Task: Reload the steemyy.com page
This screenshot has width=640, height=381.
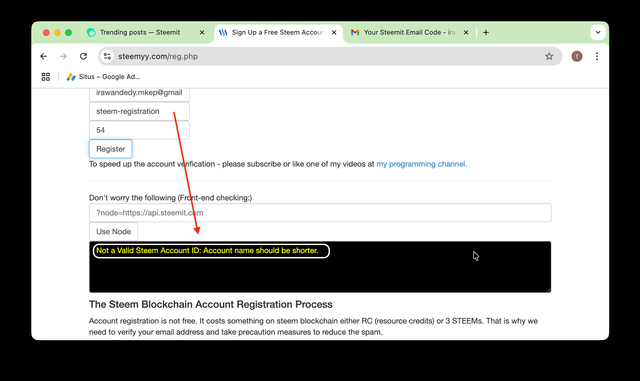Action: [x=83, y=56]
